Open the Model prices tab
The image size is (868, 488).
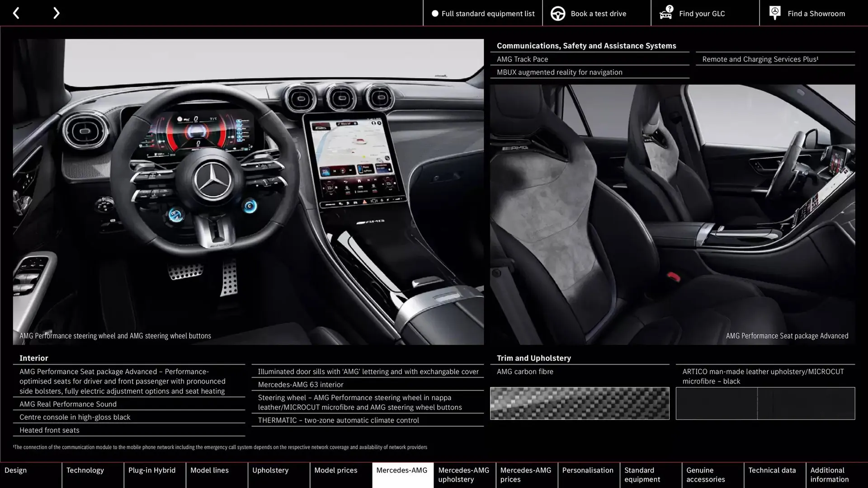(x=340, y=475)
